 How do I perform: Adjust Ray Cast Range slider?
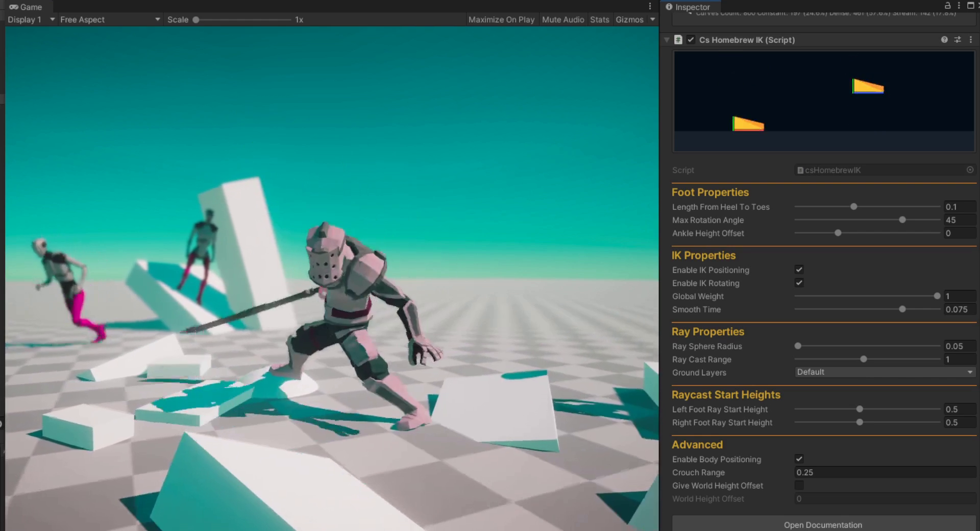pos(867,359)
